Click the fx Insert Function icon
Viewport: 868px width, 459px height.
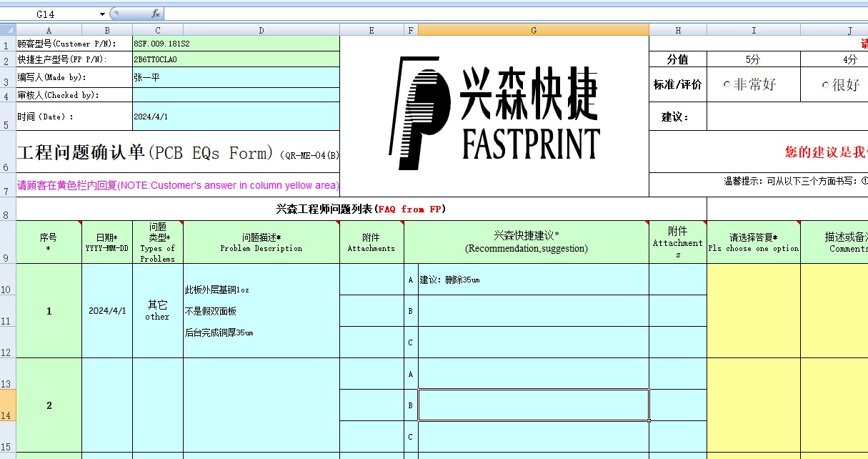tap(156, 14)
